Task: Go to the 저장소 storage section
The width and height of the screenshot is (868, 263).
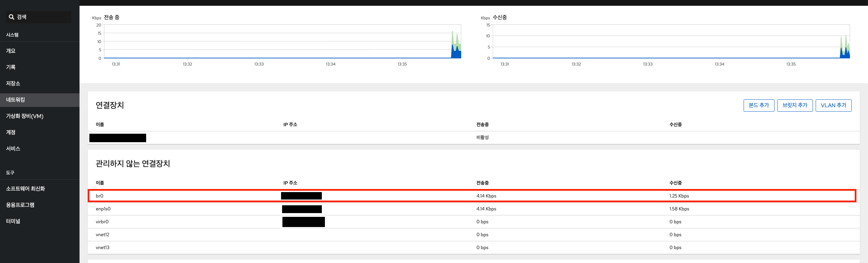Action: coord(13,83)
